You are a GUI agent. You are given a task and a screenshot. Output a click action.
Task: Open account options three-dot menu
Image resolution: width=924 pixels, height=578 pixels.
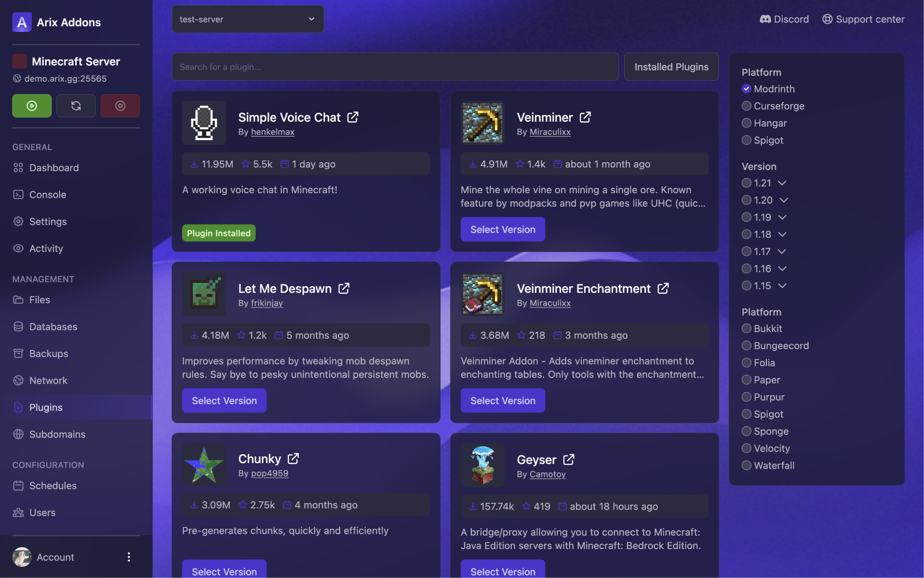pyautogui.click(x=129, y=557)
